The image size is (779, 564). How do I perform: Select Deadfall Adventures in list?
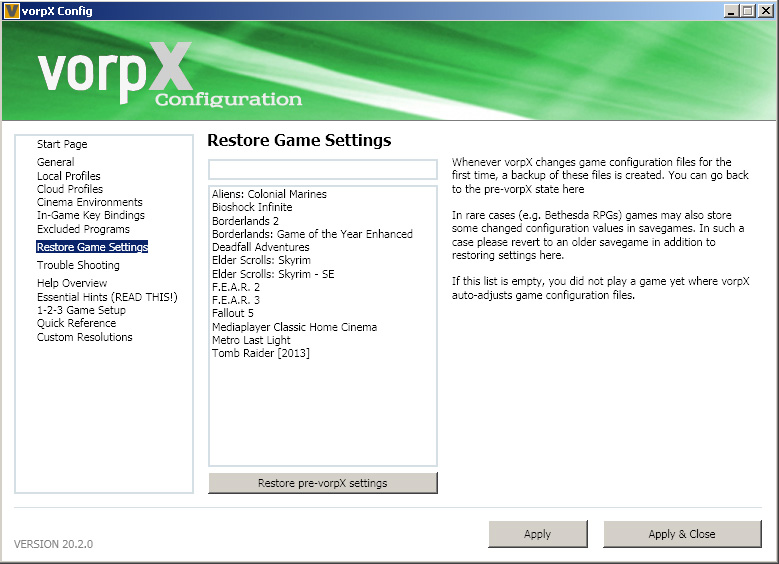260,247
